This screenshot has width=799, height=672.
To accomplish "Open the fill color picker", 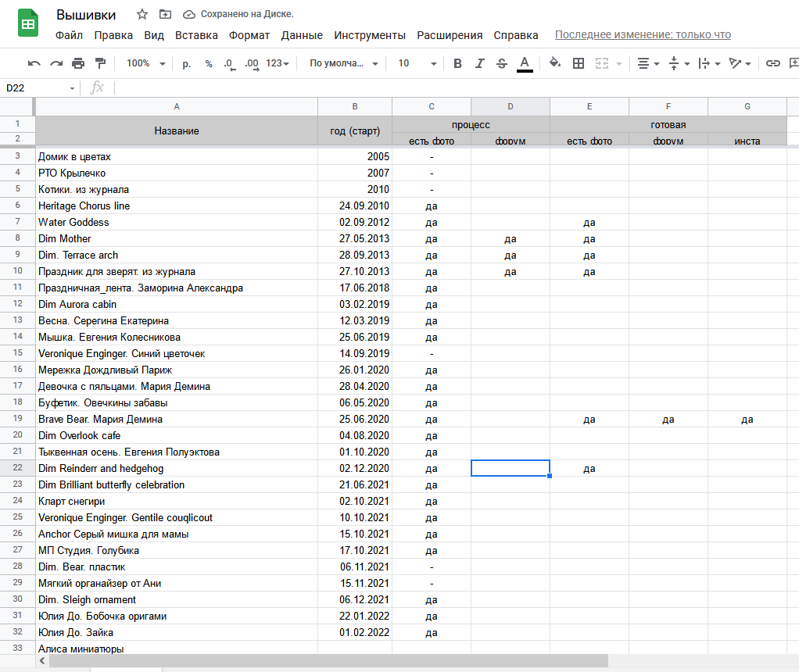I will pyautogui.click(x=555, y=63).
